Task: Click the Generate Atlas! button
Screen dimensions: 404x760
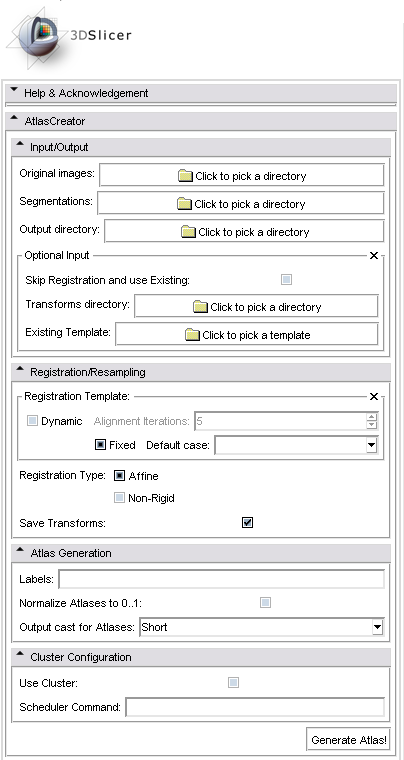Action: [349, 740]
